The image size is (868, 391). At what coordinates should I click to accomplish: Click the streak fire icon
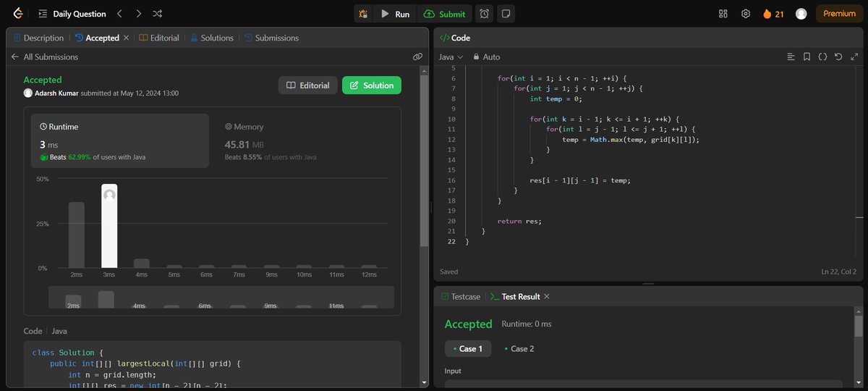click(x=767, y=14)
